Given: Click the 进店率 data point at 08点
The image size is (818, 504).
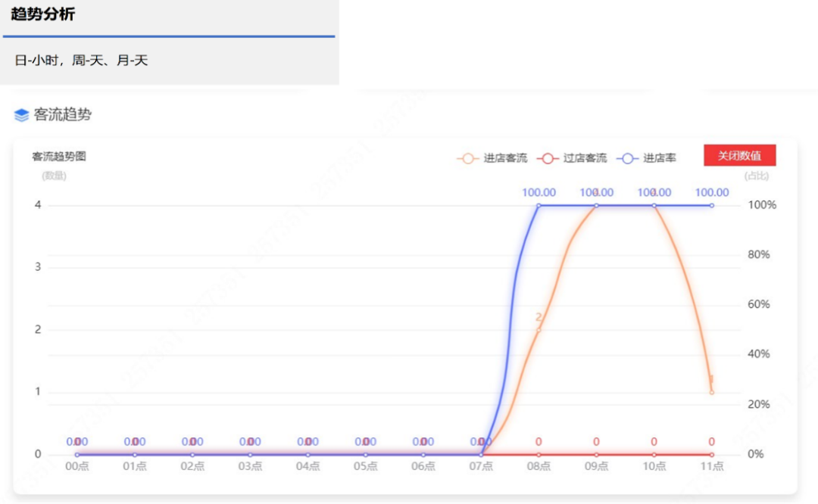Looking at the screenshot, I should [539, 205].
